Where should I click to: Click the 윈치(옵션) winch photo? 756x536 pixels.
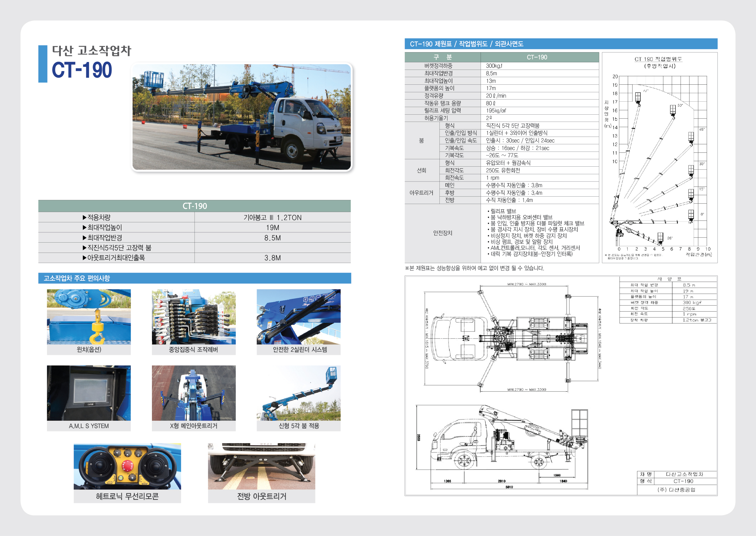(89, 317)
